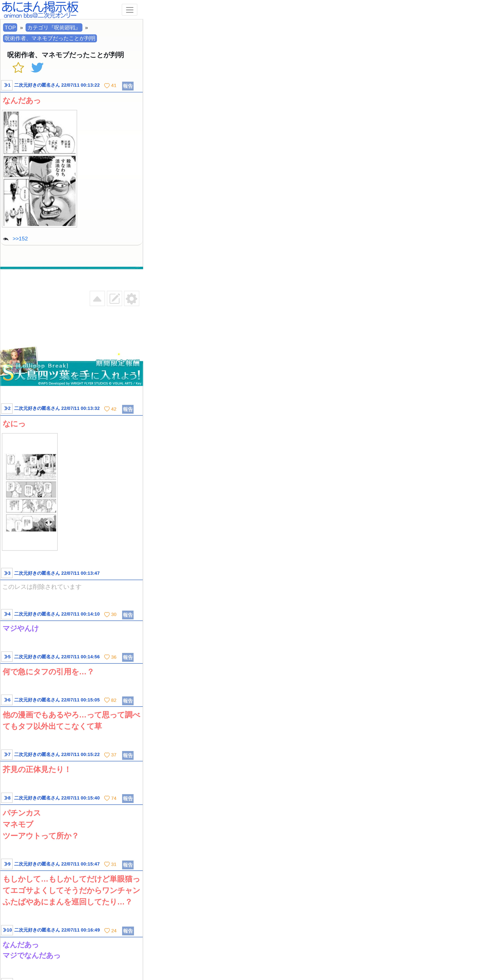490x980 pixels.
Task: Follow the >>152 reply link
Action: (20, 239)
